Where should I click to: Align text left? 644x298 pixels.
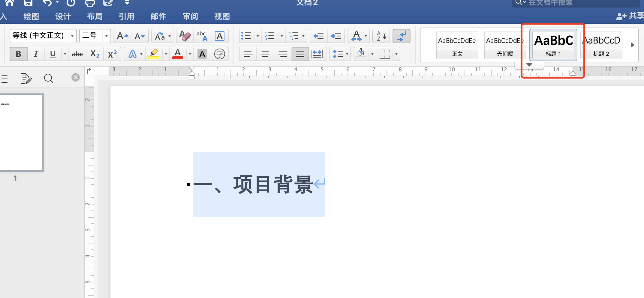click(248, 54)
